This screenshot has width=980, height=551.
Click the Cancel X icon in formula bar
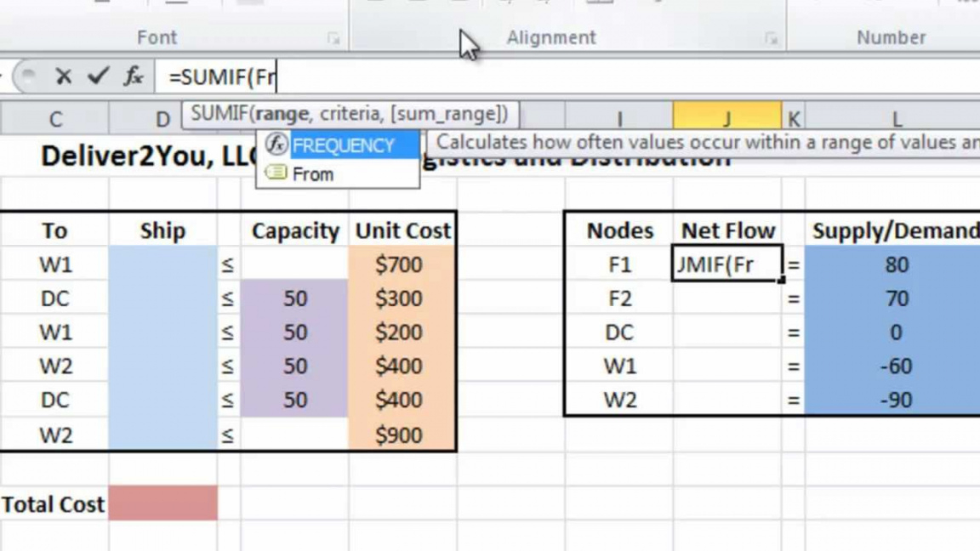tap(63, 77)
